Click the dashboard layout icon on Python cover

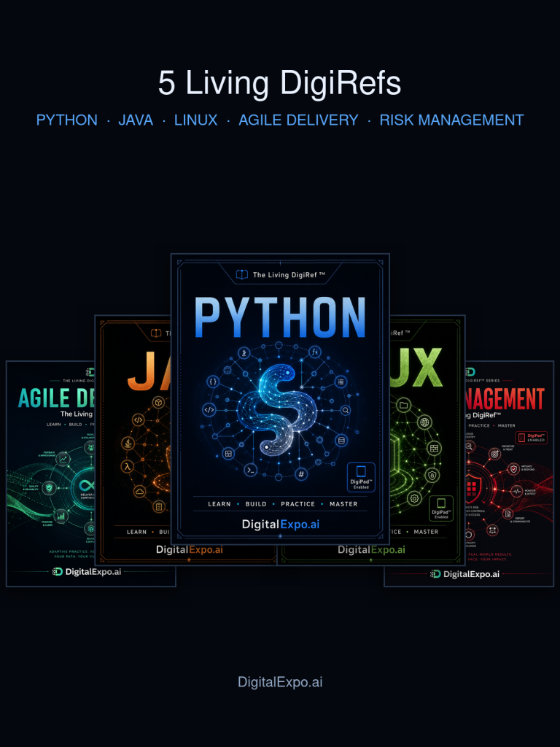(228, 454)
